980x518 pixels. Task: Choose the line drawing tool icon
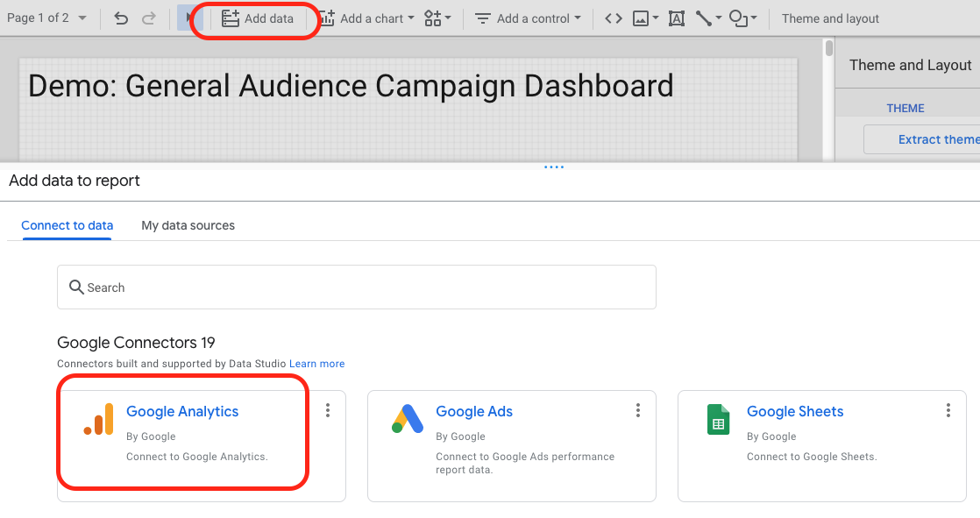(x=708, y=18)
